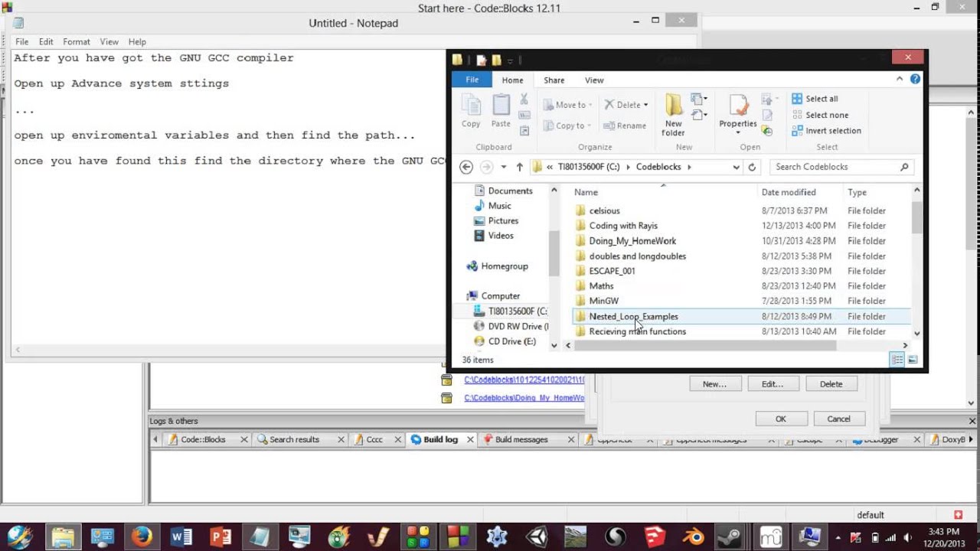980x551 pixels.
Task: Open Firefox from the taskbar
Action: pyautogui.click(x=142, y=536)
